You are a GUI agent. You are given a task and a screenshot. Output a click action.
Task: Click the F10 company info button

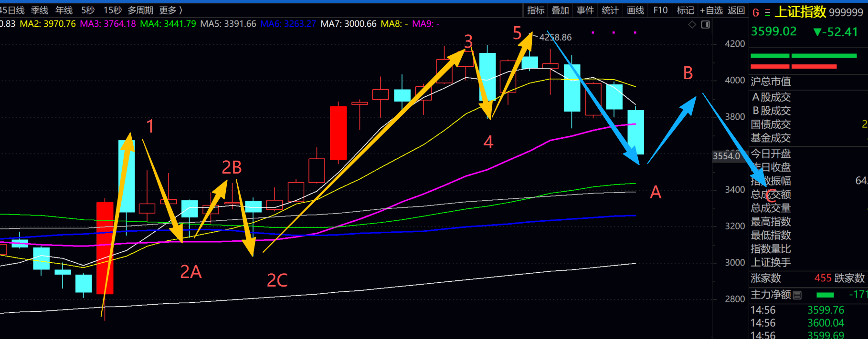[660, 10]
